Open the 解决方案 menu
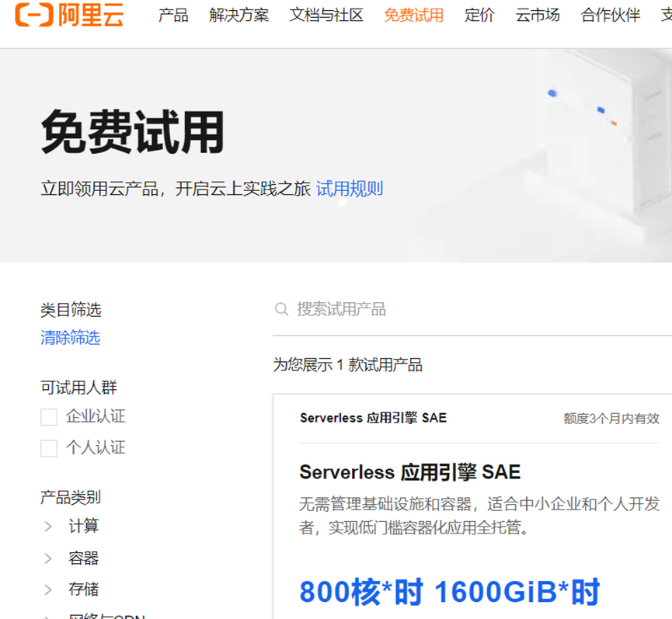 239,16
